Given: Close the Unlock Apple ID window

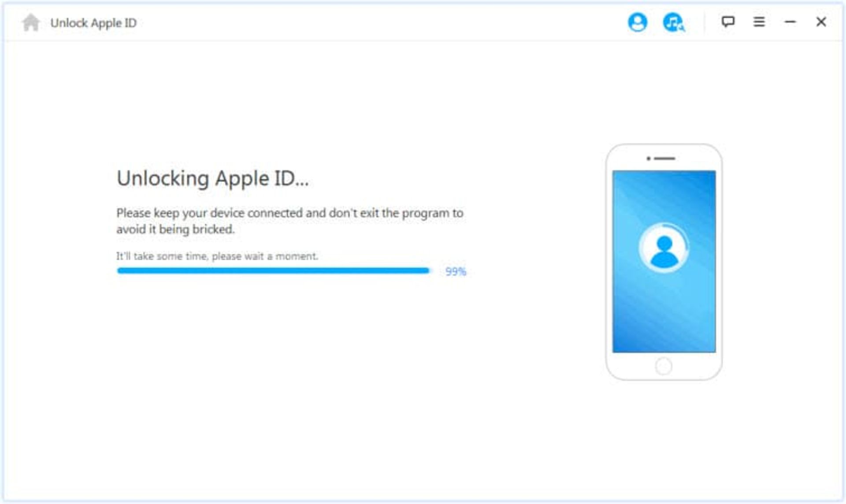Looking at the screenshot, I should click(821, 22).
